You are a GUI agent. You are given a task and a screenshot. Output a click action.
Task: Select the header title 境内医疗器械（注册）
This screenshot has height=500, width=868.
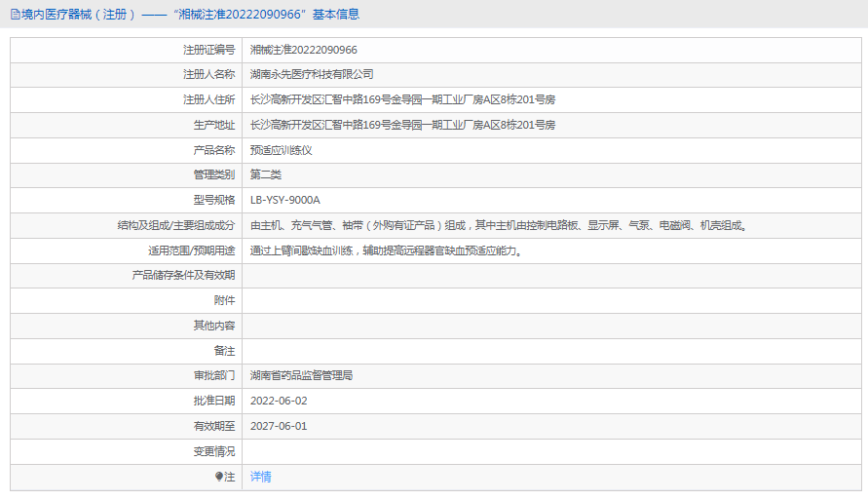[x=79, y=15]
